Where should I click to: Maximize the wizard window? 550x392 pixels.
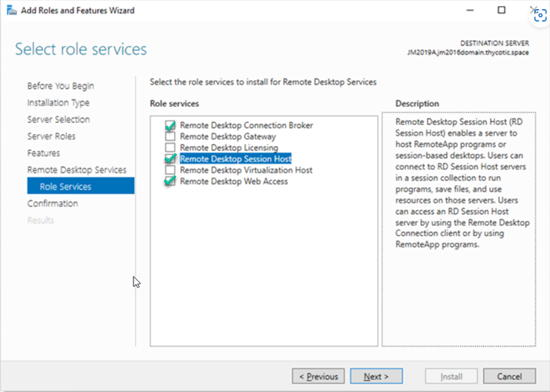(501, 10)
